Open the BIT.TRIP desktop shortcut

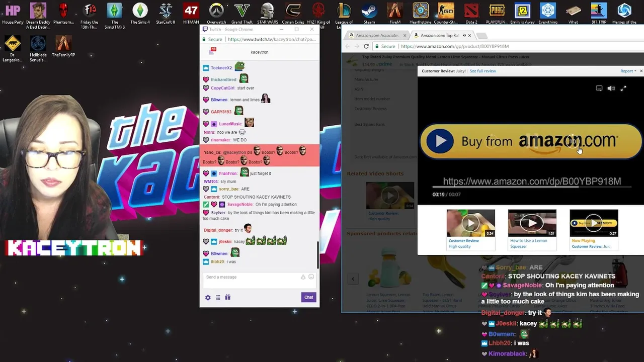click(x=599, y=13)
